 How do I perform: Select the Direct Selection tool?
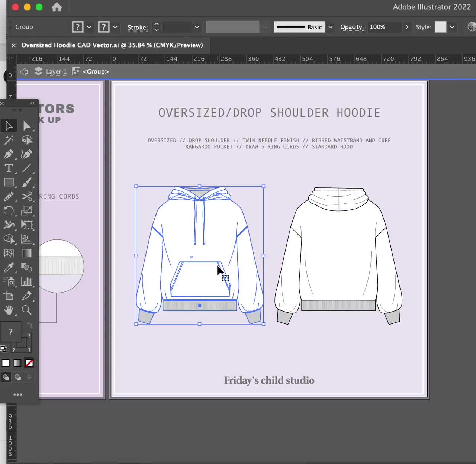27,126
